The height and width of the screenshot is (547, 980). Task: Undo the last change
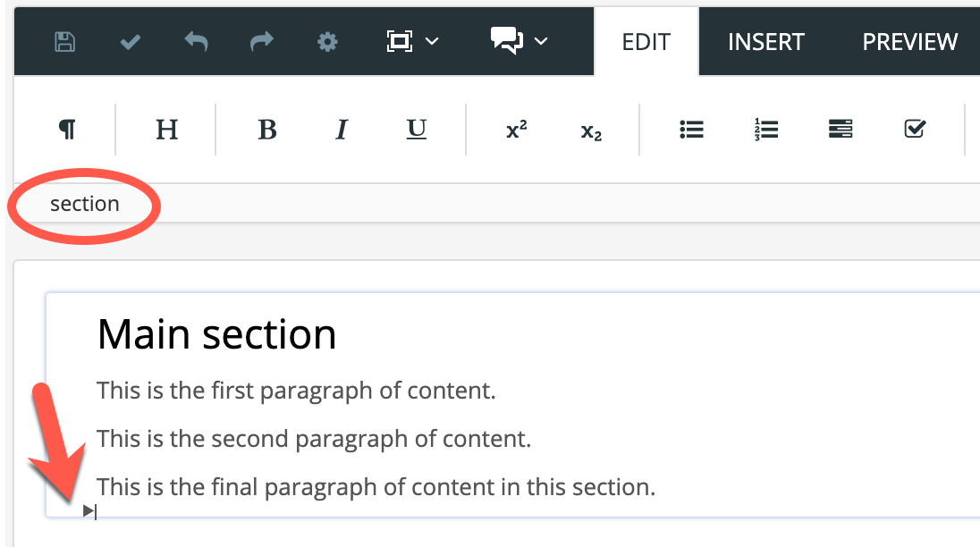click(x=196, y=41)
